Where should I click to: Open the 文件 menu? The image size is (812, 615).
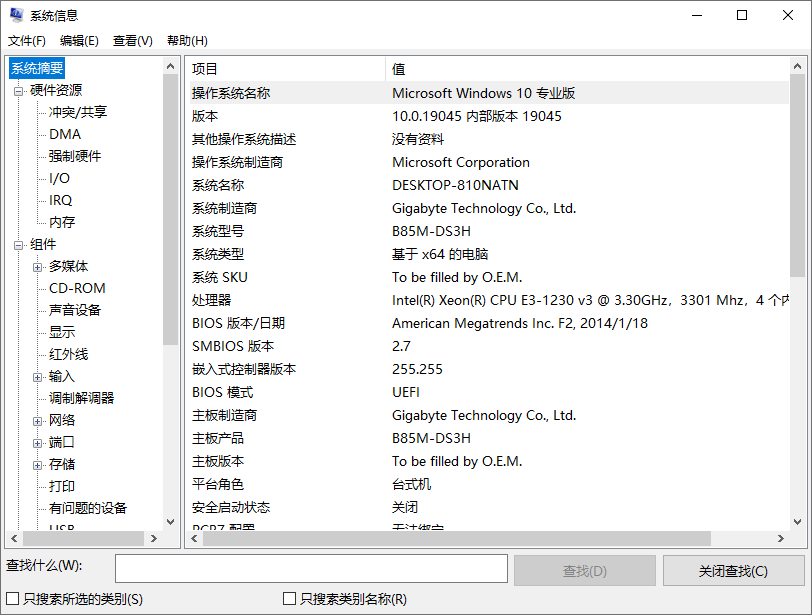[x=27, y=40]
